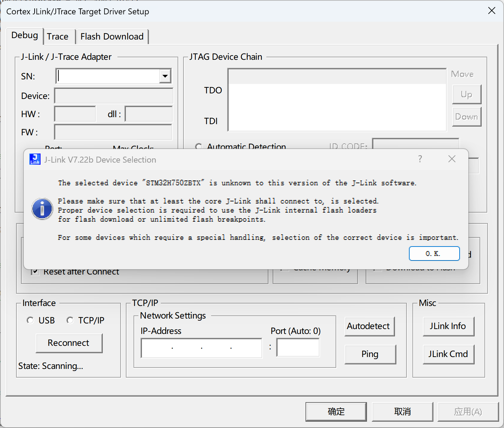Click the STM32H750ZBTX unknown device message line

(237, 183)
